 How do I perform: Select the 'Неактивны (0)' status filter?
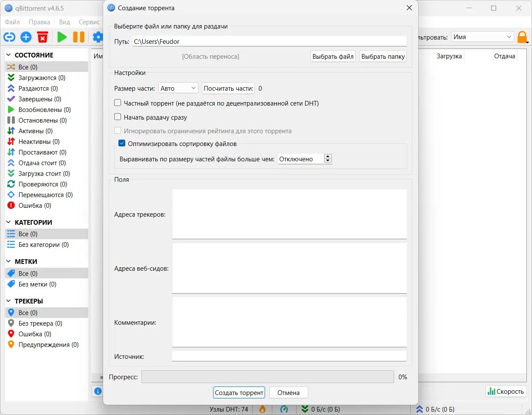(46, 142)
